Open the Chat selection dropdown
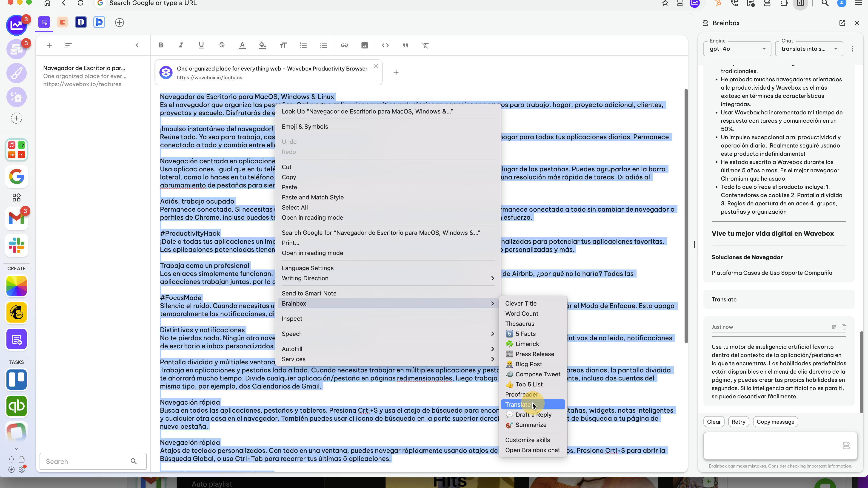The height and width of the screenshot is (488, 868). [809, 49]
